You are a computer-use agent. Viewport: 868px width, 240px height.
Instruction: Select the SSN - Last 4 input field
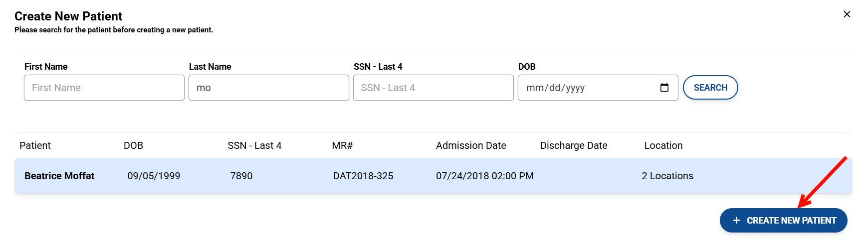434,88
